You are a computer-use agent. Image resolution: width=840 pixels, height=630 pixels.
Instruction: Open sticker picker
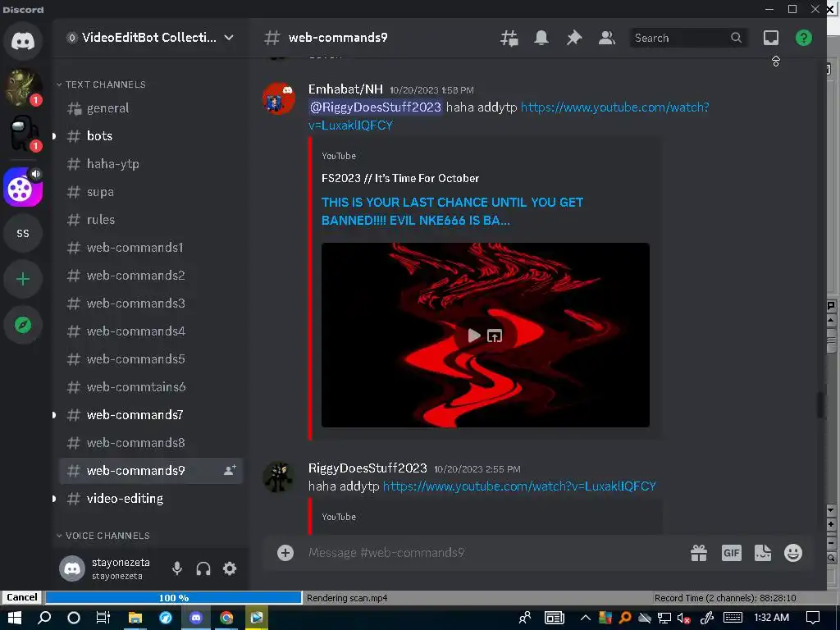[x=762, y=552]
